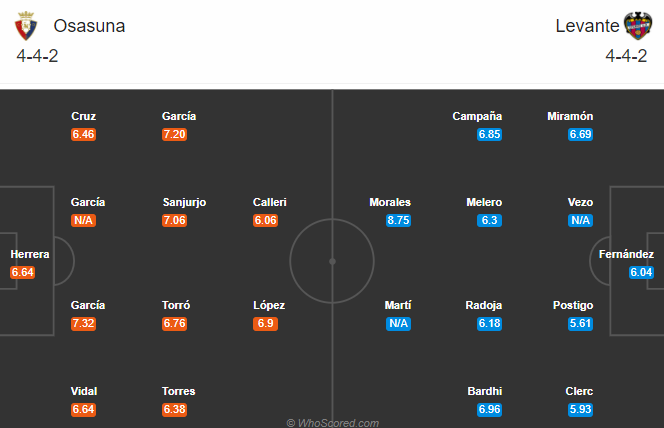Select Cruz's 6.46 rating badge
Viewport: 664px width, 428px height.
(x=83, y=135)
